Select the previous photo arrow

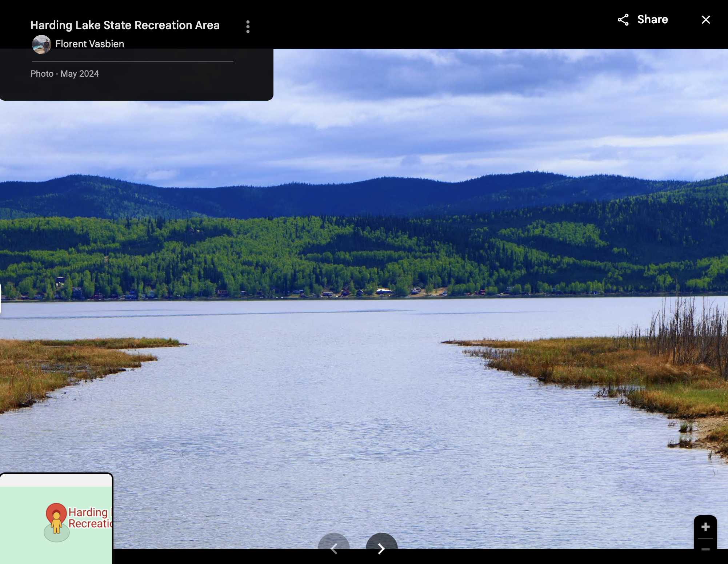click(x=334, y=549)
